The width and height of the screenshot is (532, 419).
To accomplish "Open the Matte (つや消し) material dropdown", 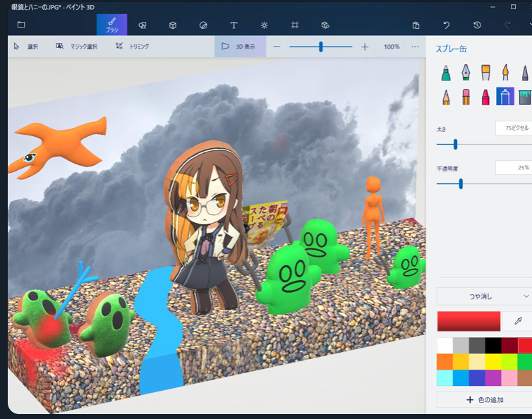I will [484, 296].
